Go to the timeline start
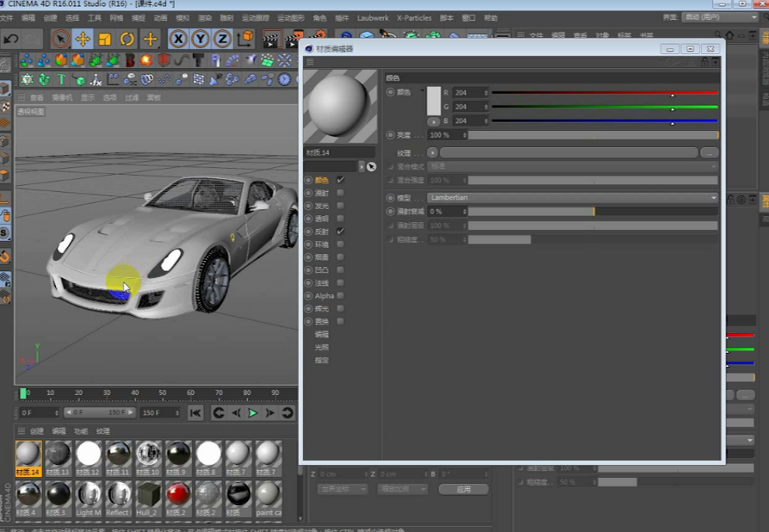769x532 pixels. click(195, 413)
